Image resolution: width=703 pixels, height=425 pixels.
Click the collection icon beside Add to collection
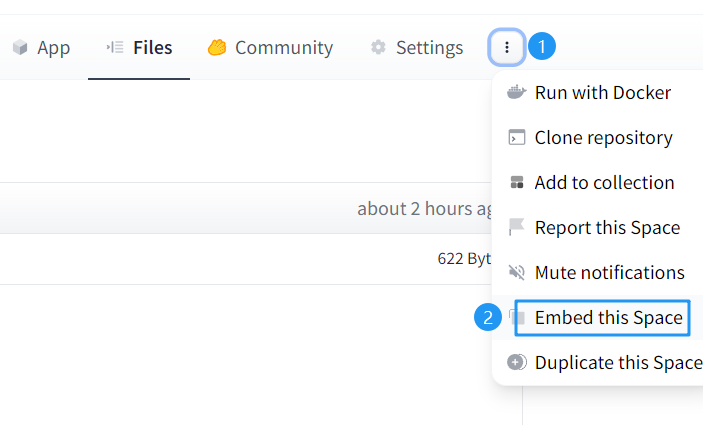tap(516, 183)
